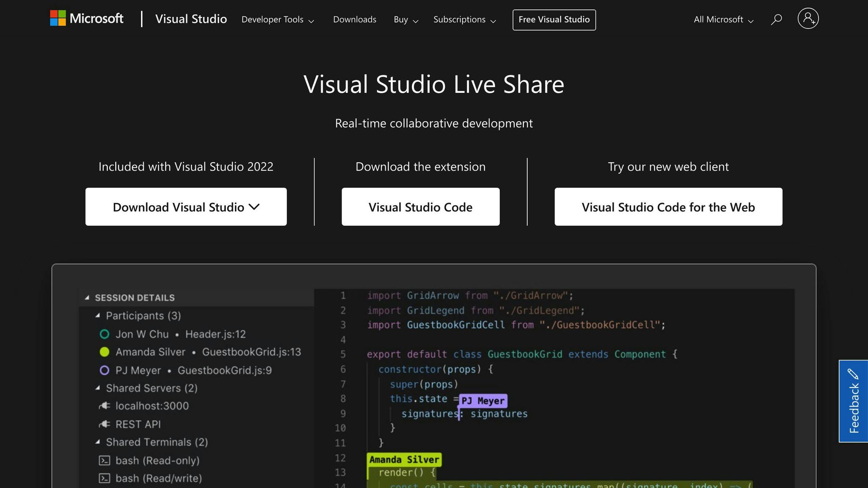The image size is (868, 488).
Task: Click the bash (Read/write) terminal icon
Action: (104, 478)
